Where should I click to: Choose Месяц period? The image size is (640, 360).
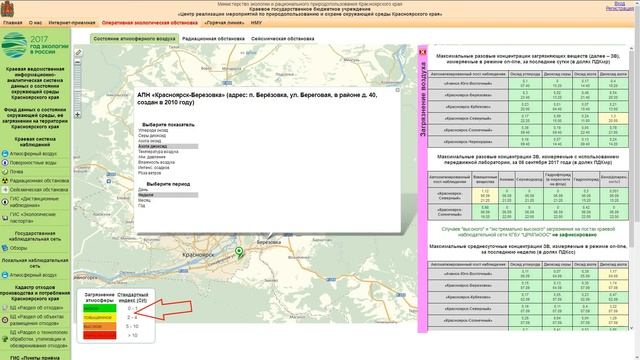144,200
